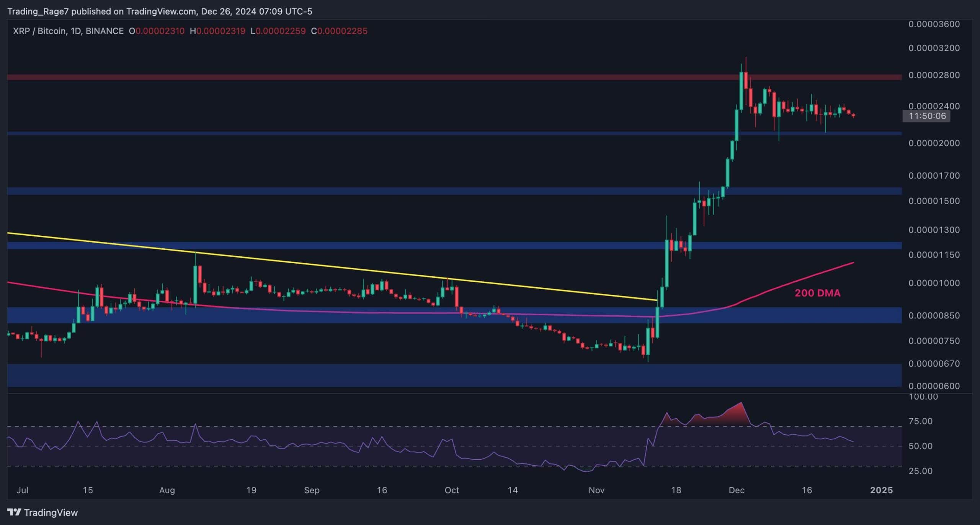Click the lowest blue support zone band
Screen dimensions: 980x525
(x=383, y=375)
